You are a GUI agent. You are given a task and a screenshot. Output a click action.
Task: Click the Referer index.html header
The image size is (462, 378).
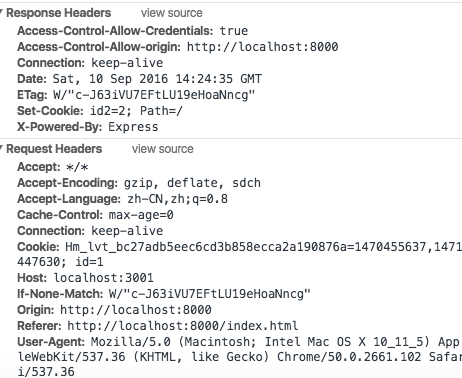click(158, 326)
